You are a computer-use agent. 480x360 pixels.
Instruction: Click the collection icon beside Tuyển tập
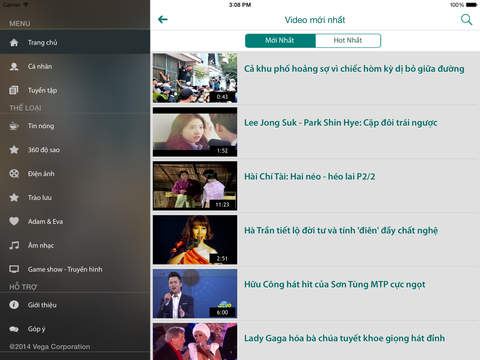[x=14, y=90]
